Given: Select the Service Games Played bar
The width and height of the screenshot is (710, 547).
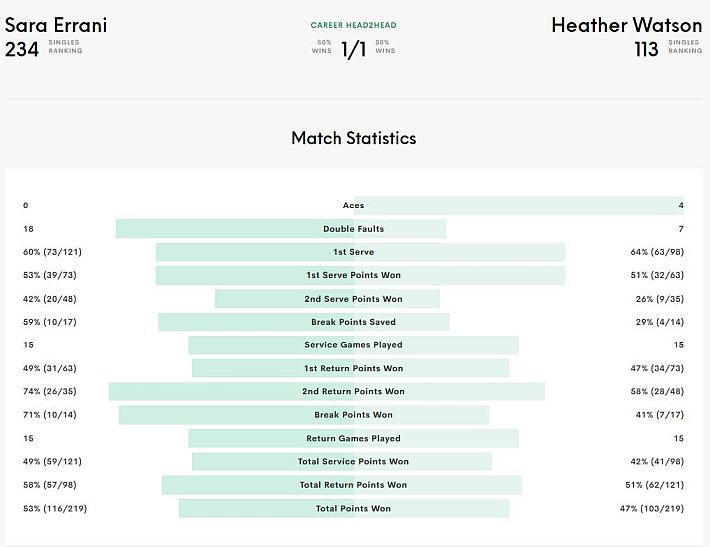Looking at the screenshot, I should click(354, 345).
